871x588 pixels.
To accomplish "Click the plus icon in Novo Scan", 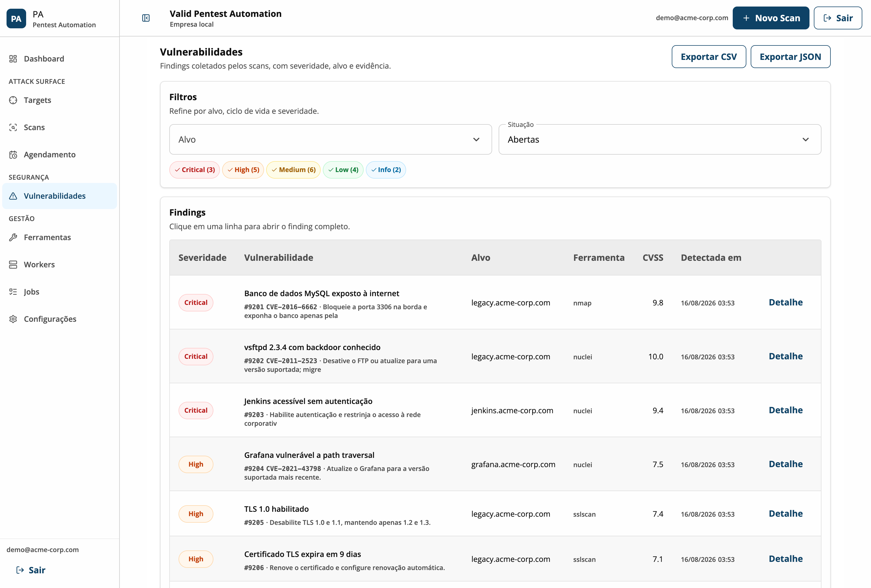I will (x=746, y=18).
